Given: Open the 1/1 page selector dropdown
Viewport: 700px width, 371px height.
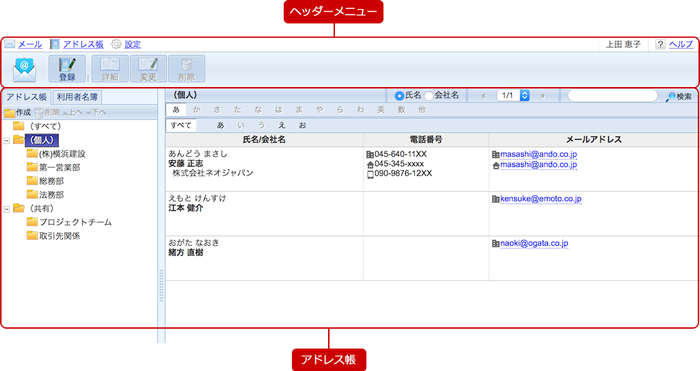Looking at the screenshot, I should (x=513, y=96).
